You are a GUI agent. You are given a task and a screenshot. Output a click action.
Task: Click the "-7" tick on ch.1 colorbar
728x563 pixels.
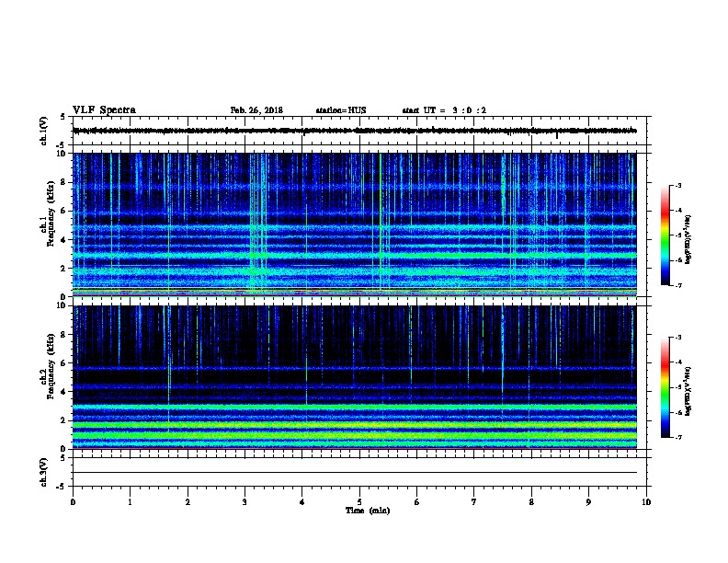click(x=677, y=285)
